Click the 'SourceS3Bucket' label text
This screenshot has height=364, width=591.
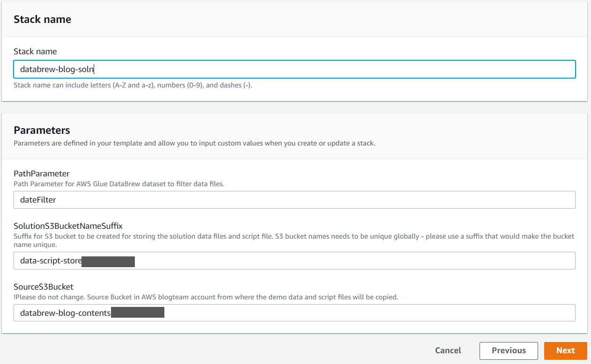pyautogui.click(x=44, y=287)
